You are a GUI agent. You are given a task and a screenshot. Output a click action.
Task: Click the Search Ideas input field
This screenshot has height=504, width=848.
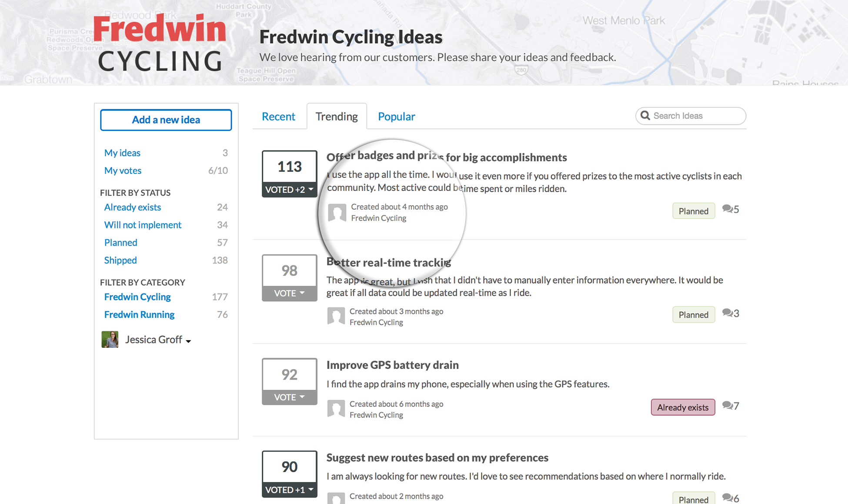pos(691,116)
